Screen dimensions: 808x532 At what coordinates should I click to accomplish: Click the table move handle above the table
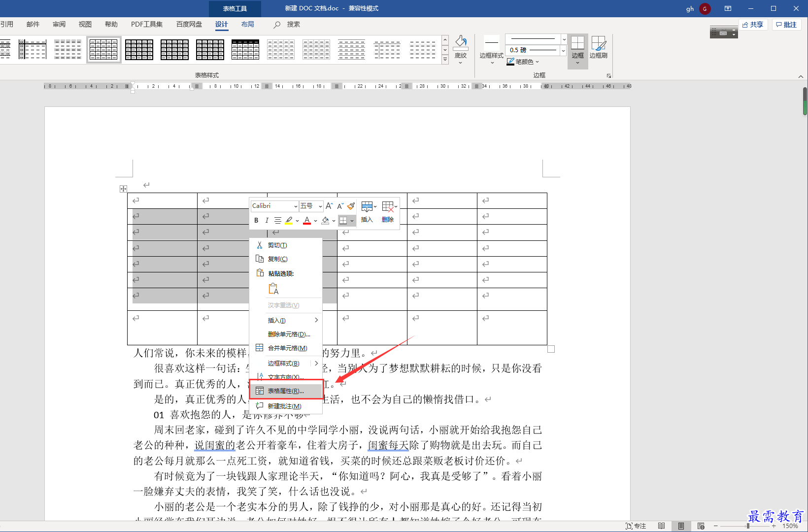(123, 189)
